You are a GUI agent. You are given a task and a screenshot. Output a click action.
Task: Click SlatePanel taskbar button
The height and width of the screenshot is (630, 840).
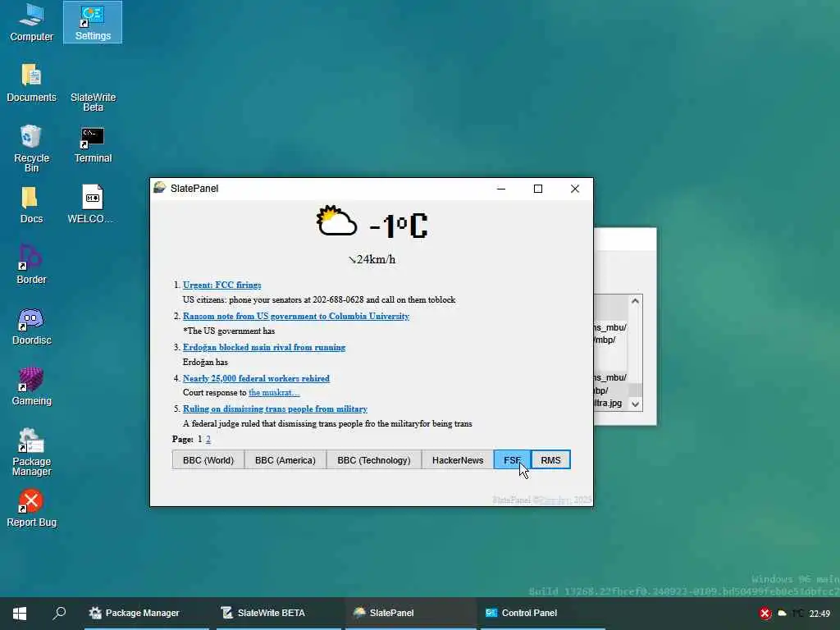click(x=410, y=613)
